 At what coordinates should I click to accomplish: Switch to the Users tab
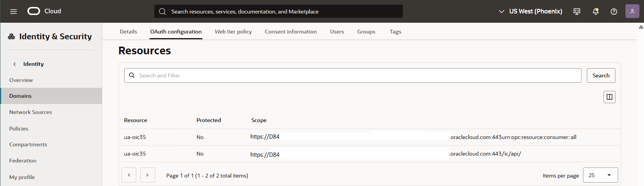click(337, 32)
